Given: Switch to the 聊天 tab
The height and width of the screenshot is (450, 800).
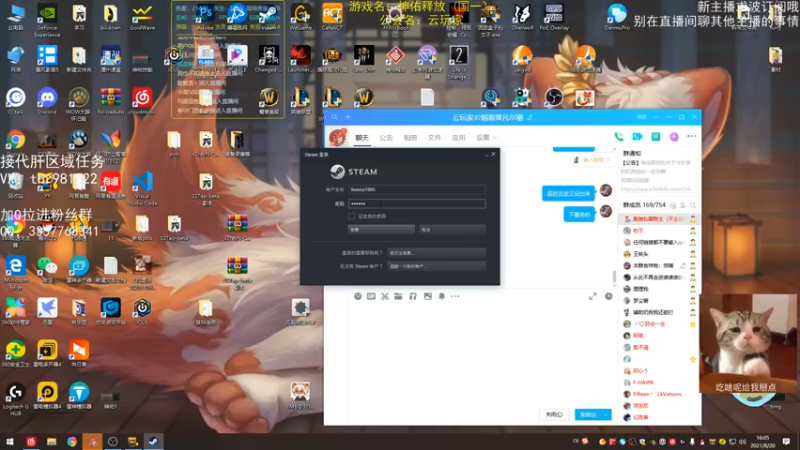Looking at the screenshot, I should (362, 138).
